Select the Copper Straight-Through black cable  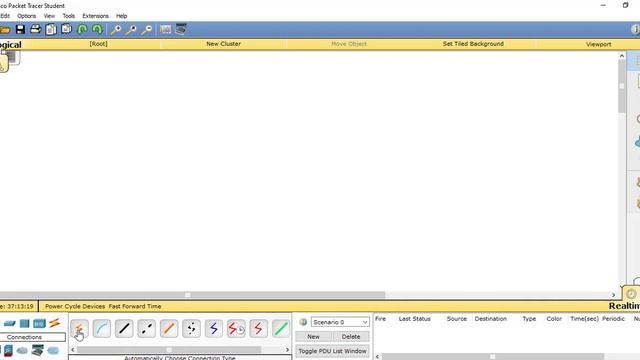(x=124, y=329)
